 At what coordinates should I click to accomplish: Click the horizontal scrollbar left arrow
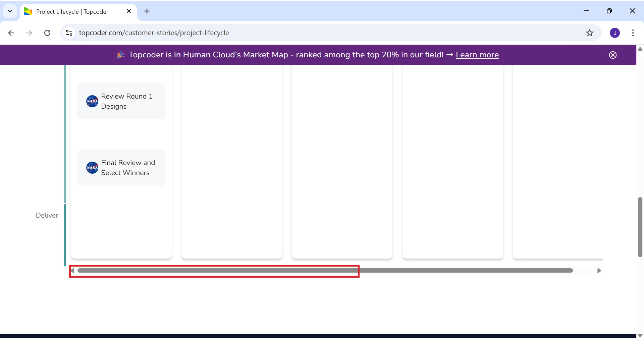(72, 271)
